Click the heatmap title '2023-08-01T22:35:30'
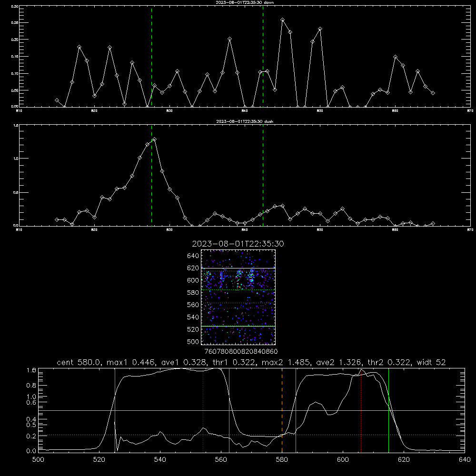The height and width of the screenshot is (476, 476). click(x=238, y=244)
